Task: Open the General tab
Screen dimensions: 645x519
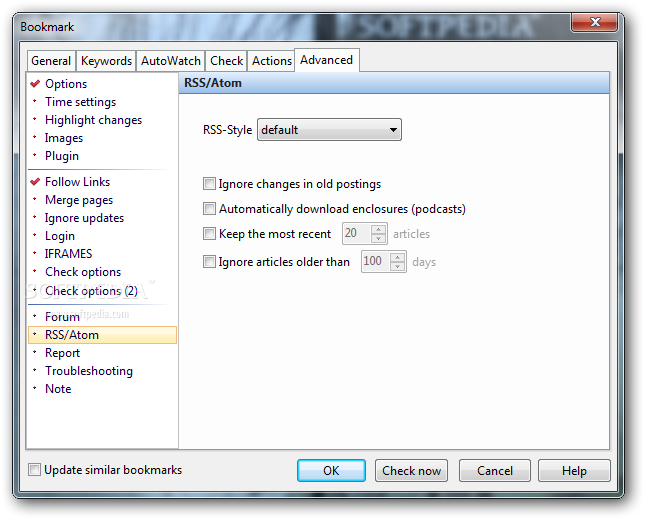Action: (51, 61)
